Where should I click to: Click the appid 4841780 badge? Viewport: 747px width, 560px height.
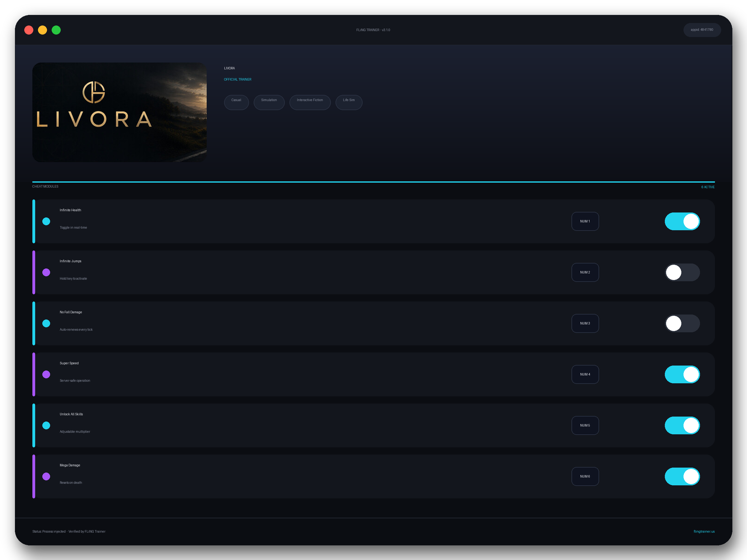click(702, 30)
